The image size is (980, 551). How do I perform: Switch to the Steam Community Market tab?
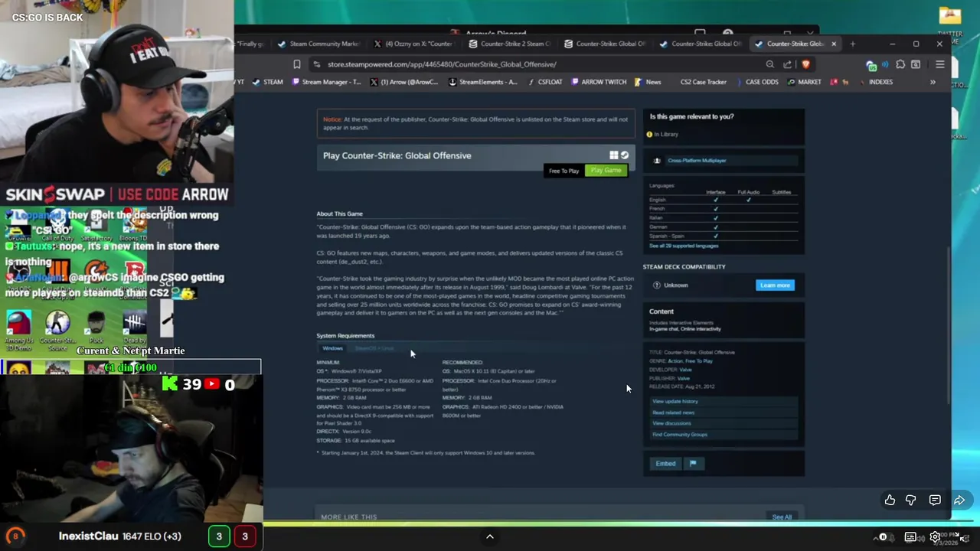point(318,44)
